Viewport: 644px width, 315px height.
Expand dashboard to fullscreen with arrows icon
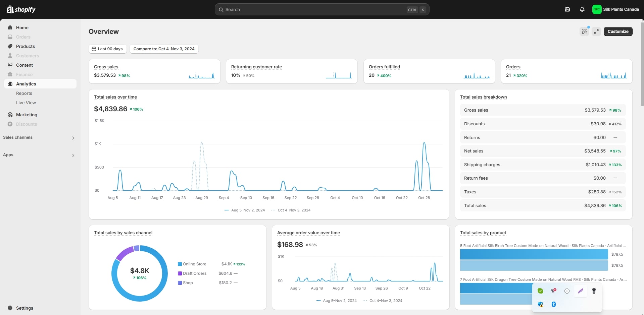pyautogui.click(x=596, y=31)
